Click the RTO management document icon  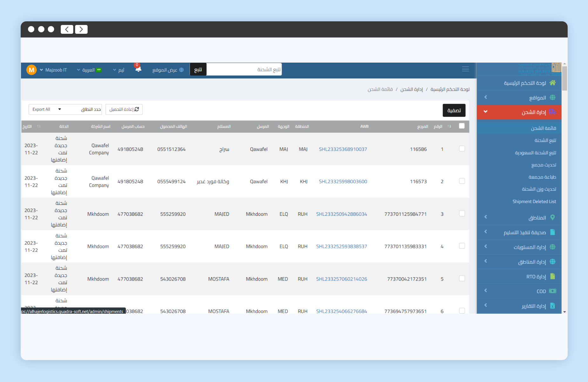tap(552, 276)
